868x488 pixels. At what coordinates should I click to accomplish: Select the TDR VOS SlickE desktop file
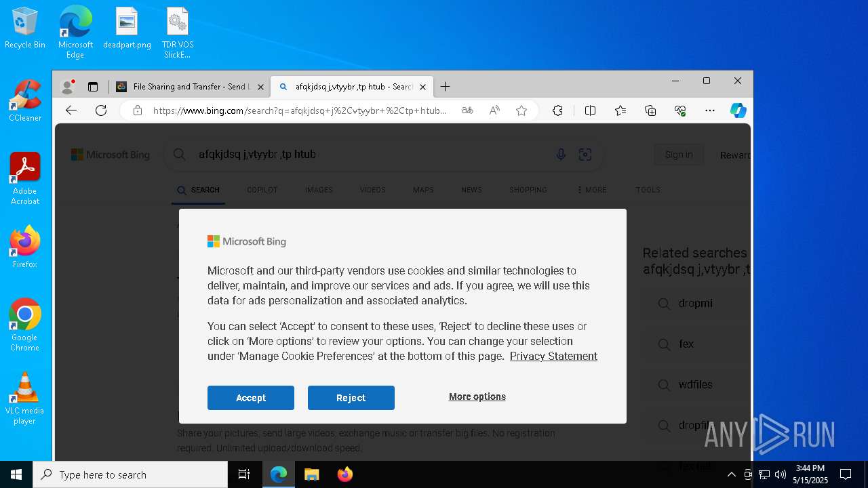[178, 32]
